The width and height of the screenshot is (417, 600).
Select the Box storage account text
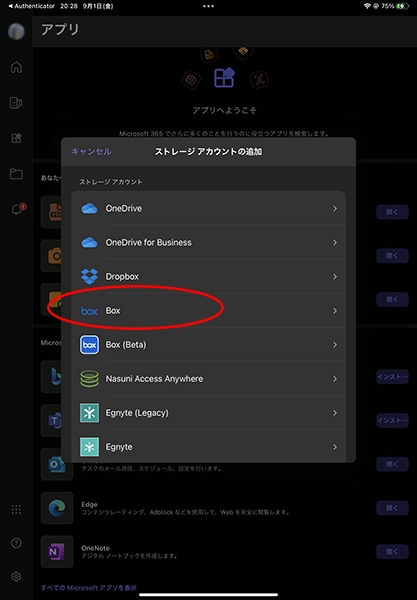point(113,311)
